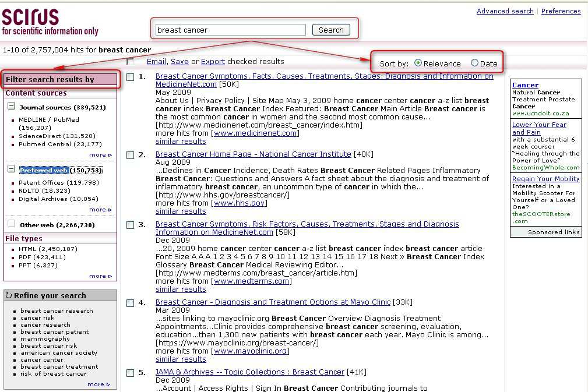Refine search with mammography
Viewport: 588px width, 392px height.
(45, 339)
